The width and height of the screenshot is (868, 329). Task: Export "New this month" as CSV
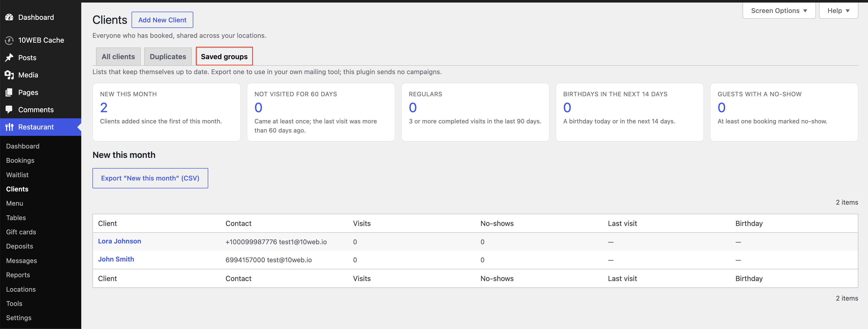(x=150, y=178)
